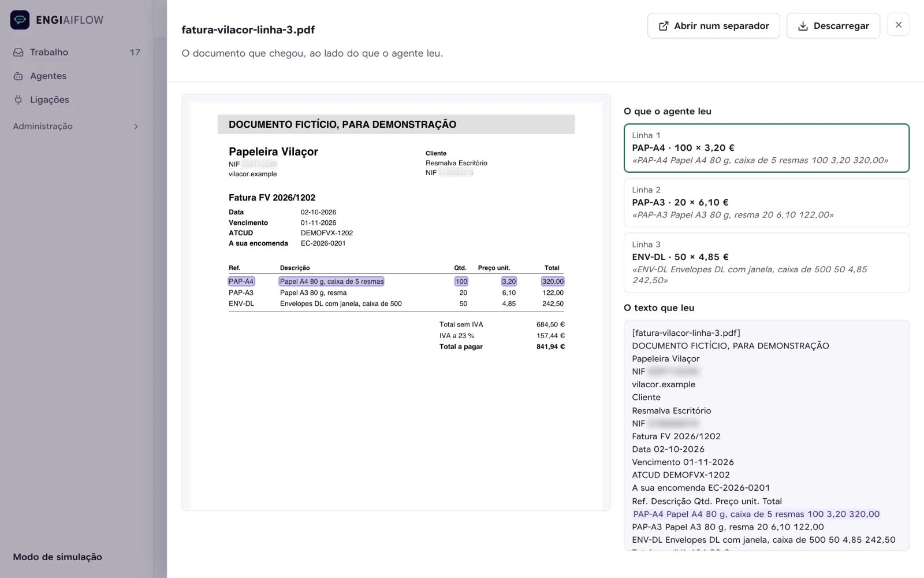This screenshot has width=924, height=578.
Task: Click the PAP-A3 reference in the invoice table
Action: click(x=241, y=292)
